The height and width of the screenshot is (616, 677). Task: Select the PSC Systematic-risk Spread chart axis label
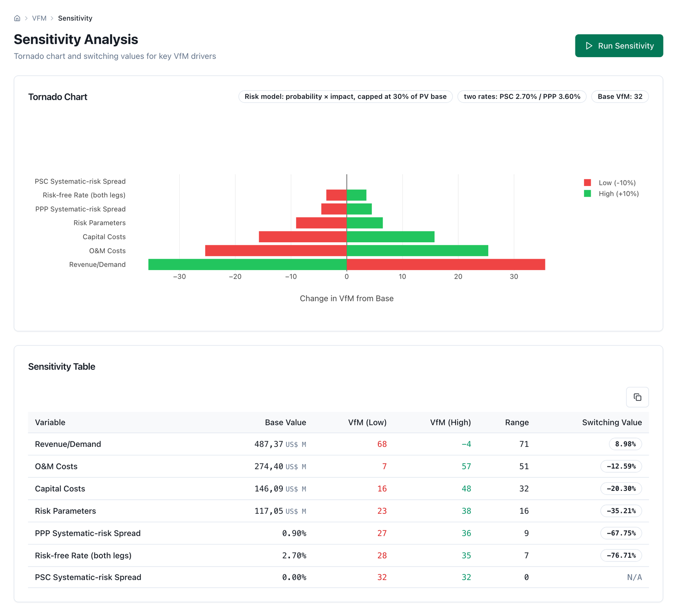(80, 181)
